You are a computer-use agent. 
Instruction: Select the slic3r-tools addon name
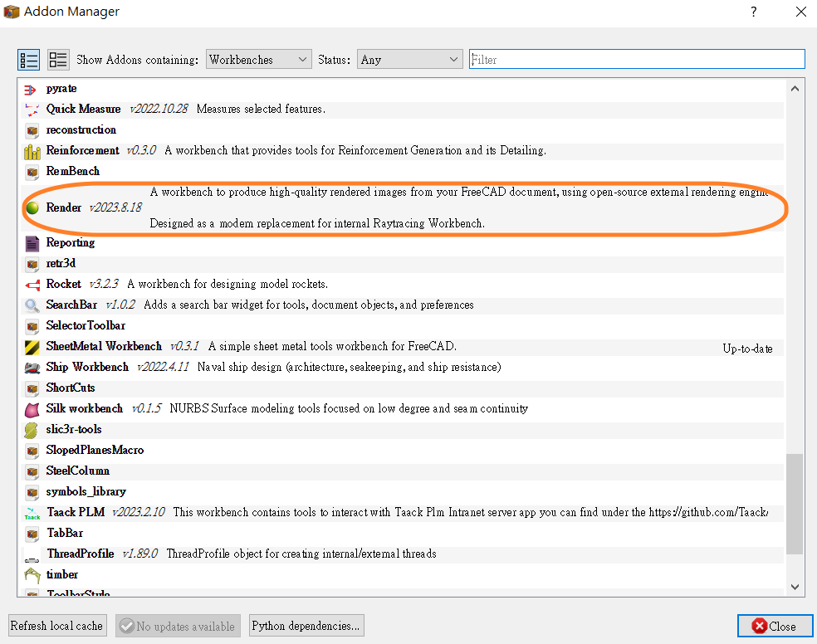[74, 430]
